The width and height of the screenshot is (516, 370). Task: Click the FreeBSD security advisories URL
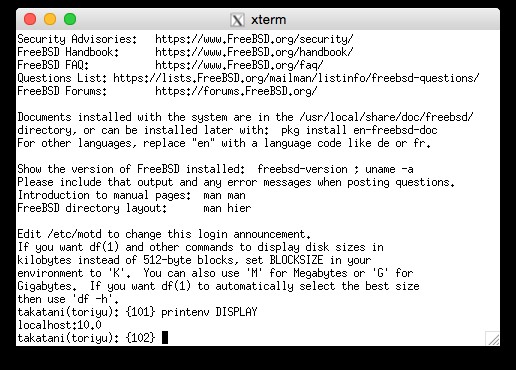[254, 39]
